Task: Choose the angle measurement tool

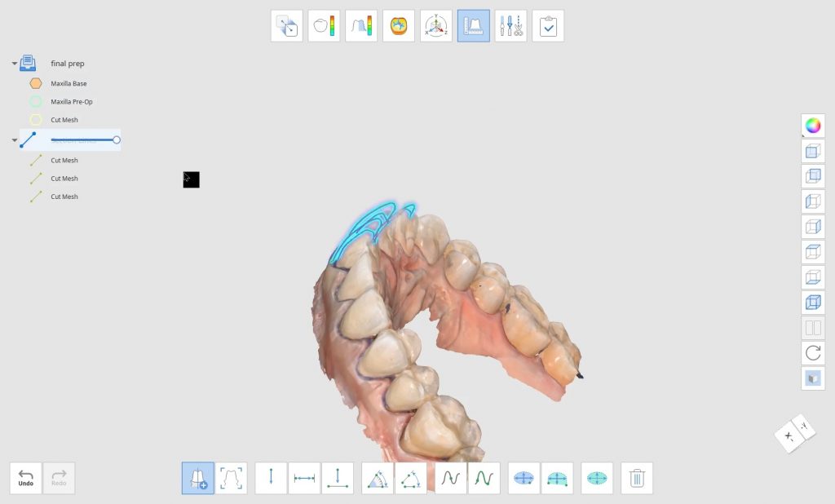Action: (376, 478)
